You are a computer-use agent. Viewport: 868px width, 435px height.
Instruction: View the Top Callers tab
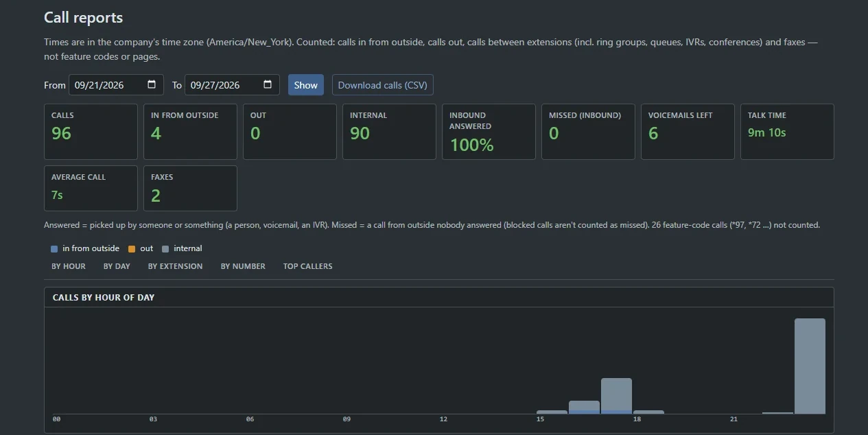(x=307, y=266)
